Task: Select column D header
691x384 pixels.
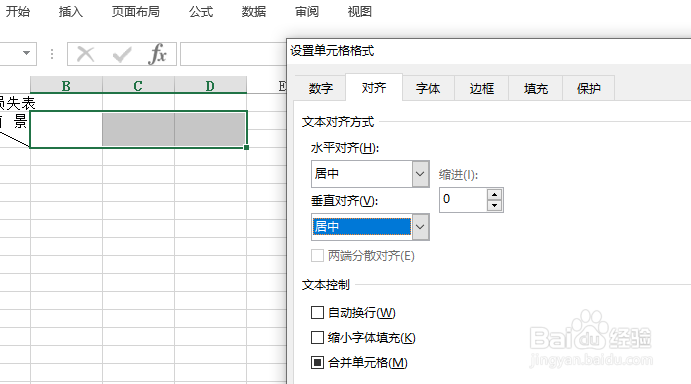Action: [x=210, y=86]
